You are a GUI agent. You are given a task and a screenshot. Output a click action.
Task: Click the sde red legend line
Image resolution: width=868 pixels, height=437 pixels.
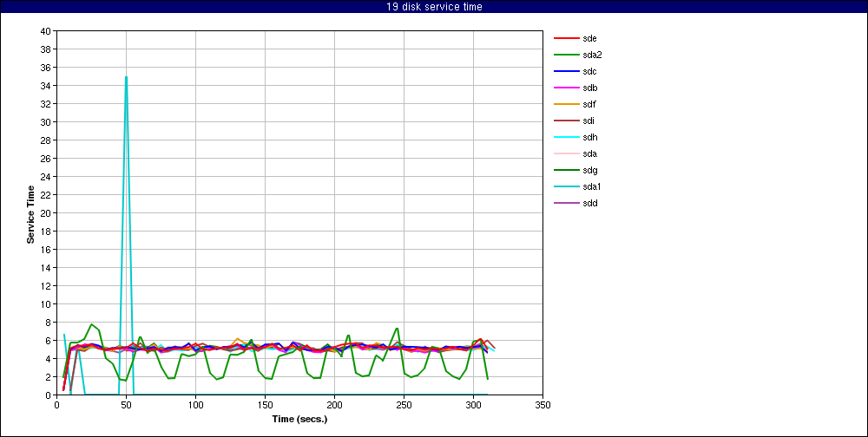pyautogui.click(x=565, y=38)
